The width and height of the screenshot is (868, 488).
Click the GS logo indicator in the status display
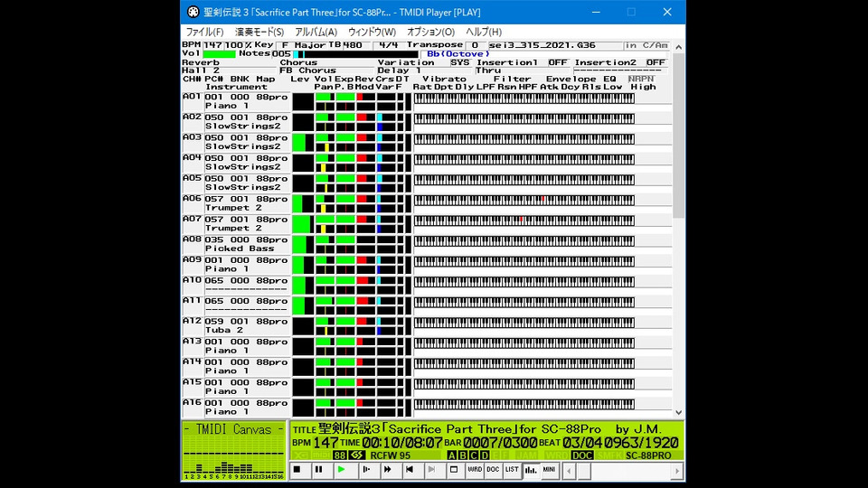(x=356, y=455)
